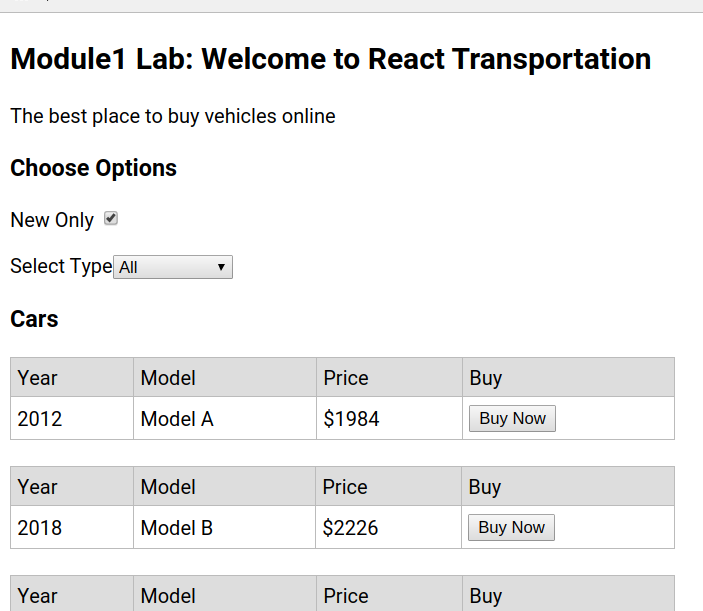Click the Choose Options heading
Viewport: 703px width, 611px height.
point(93,168)
